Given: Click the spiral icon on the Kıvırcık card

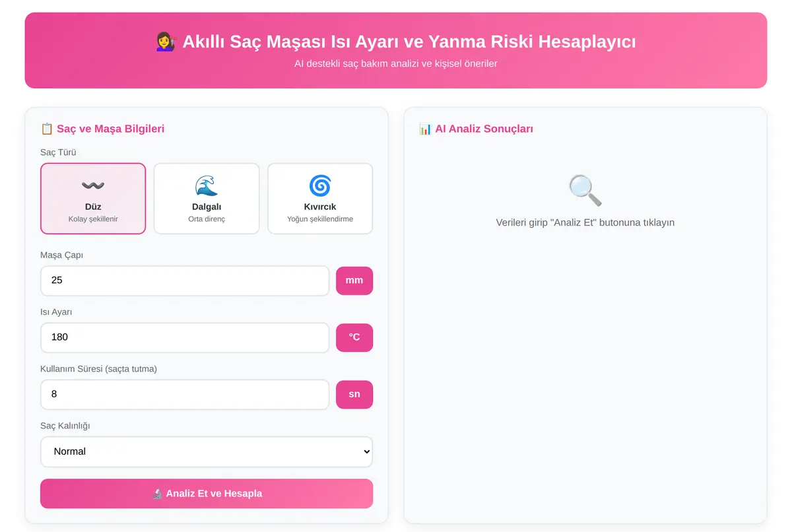Looking at the screenshot, I should (x=320, y=186).
